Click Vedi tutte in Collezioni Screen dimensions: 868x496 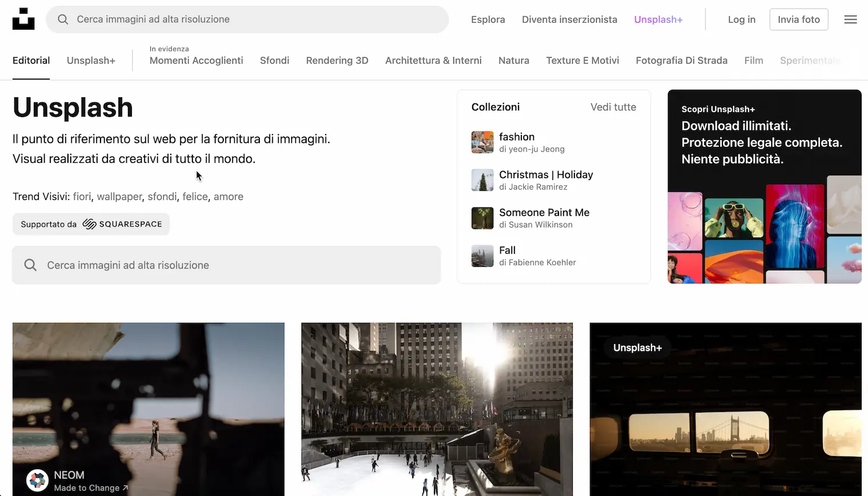[x=613, y=107]
